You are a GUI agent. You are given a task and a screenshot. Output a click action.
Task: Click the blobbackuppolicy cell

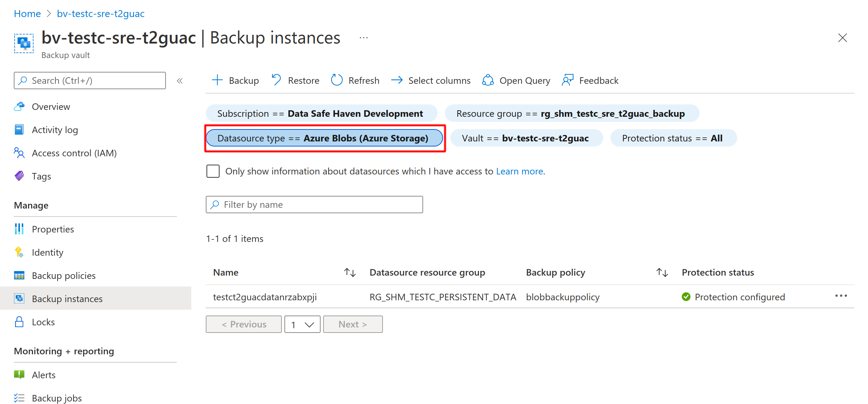tap(563, 297)
